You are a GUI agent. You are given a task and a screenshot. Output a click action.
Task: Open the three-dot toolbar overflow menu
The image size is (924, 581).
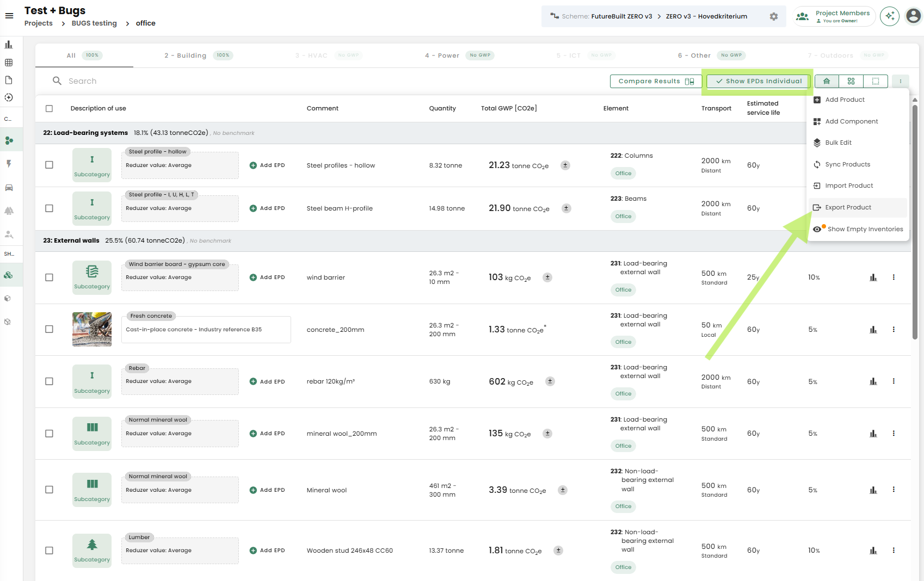[901, 81]
